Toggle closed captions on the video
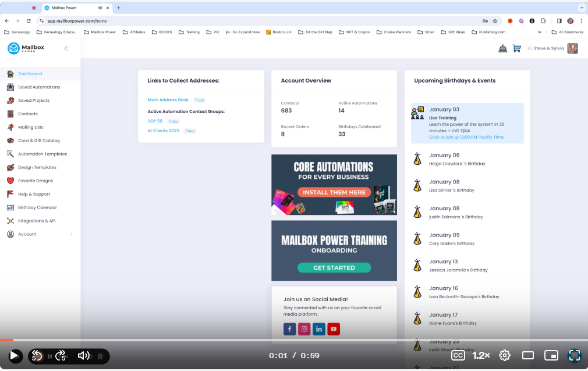This screenshot has height=371, width=588. (x=458, y=355)
